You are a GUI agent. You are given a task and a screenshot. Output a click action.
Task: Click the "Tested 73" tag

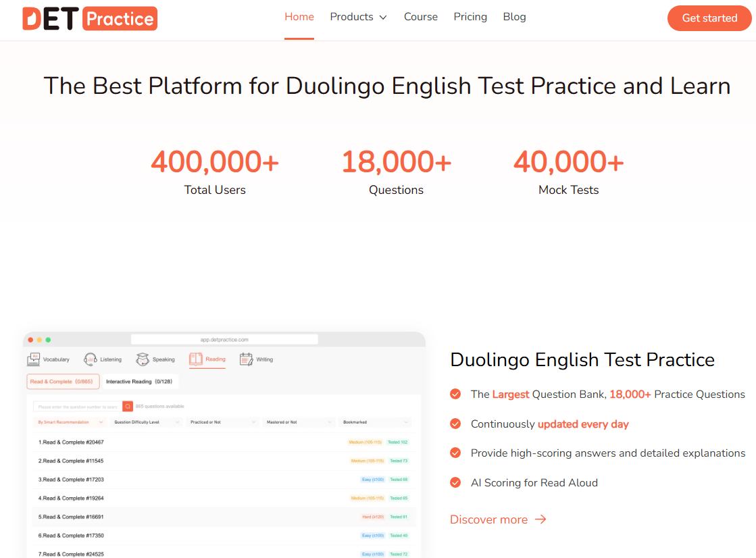(399, 461)
